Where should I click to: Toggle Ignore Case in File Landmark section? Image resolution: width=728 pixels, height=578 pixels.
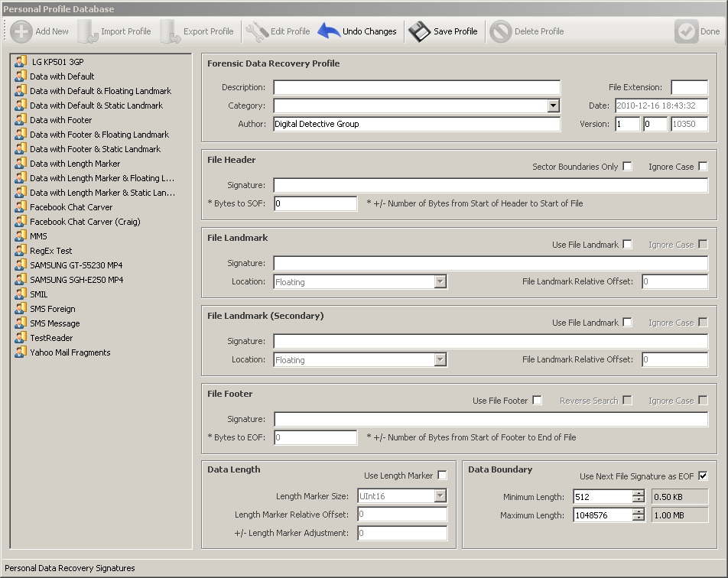pyautogui.click(x=703, y=244)
